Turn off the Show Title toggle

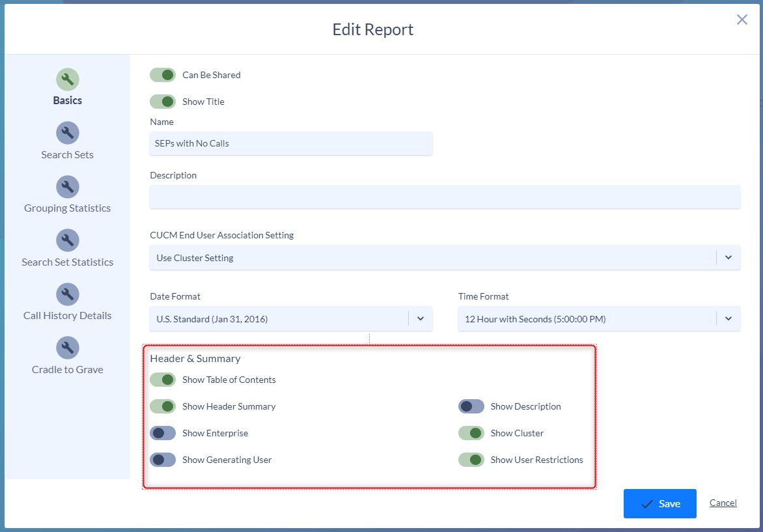point(163,102)
